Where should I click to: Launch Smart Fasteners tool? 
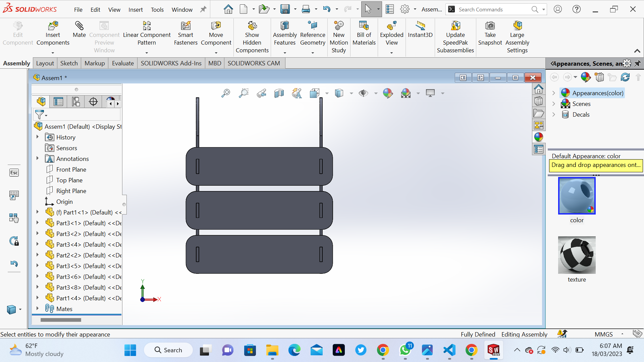[185, 34]
